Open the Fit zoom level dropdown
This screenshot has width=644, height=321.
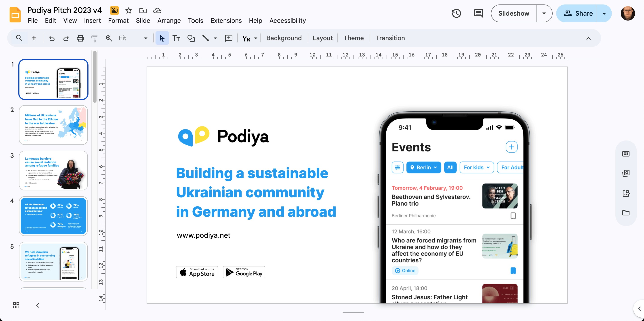click(x=145, y=38)
